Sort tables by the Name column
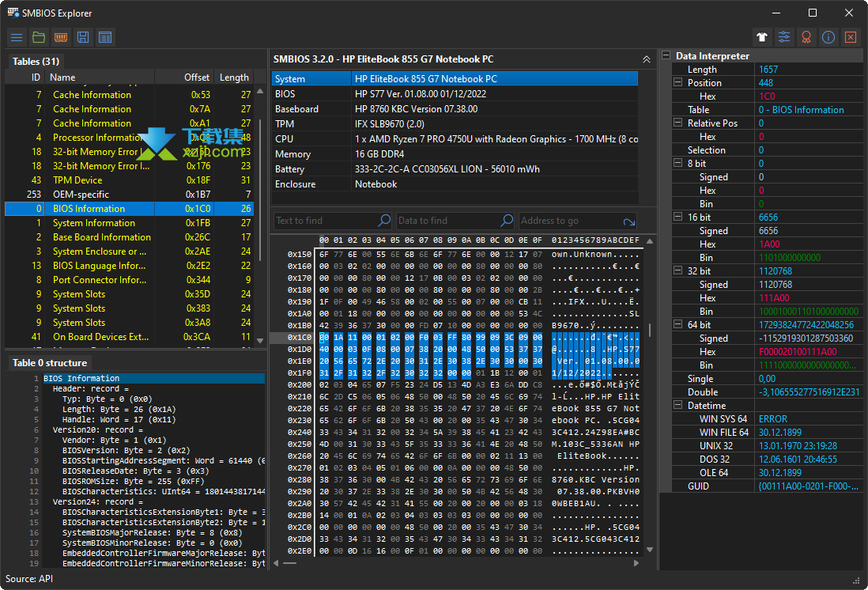The width and height of the screenshot is (868, 590). tap(100, 78)
